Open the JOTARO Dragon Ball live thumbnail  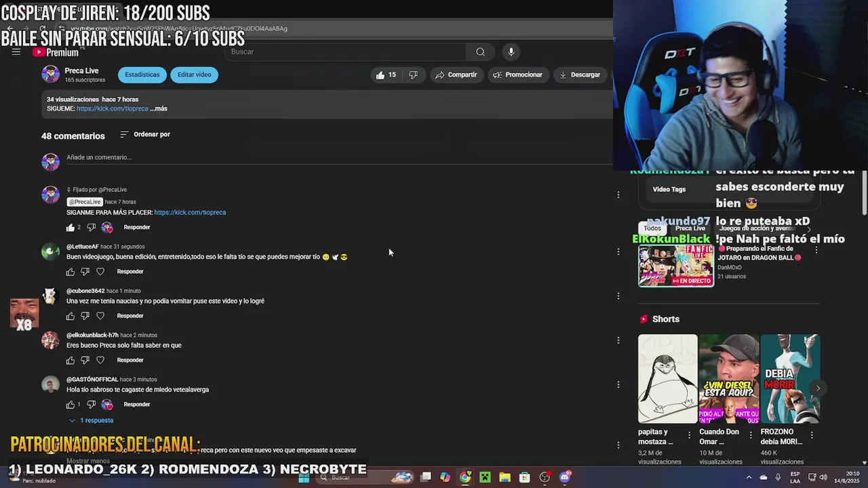point(675,266)
